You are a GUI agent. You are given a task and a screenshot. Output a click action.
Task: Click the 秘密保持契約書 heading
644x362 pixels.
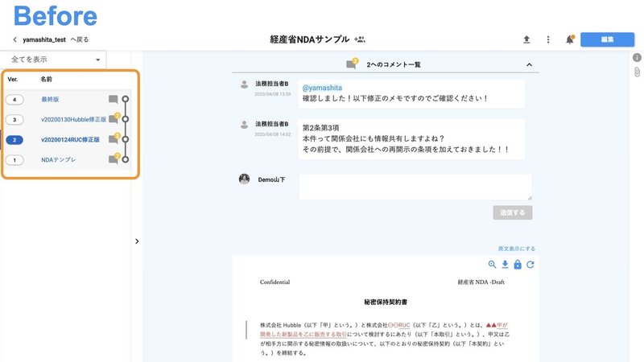pos(386,302)
